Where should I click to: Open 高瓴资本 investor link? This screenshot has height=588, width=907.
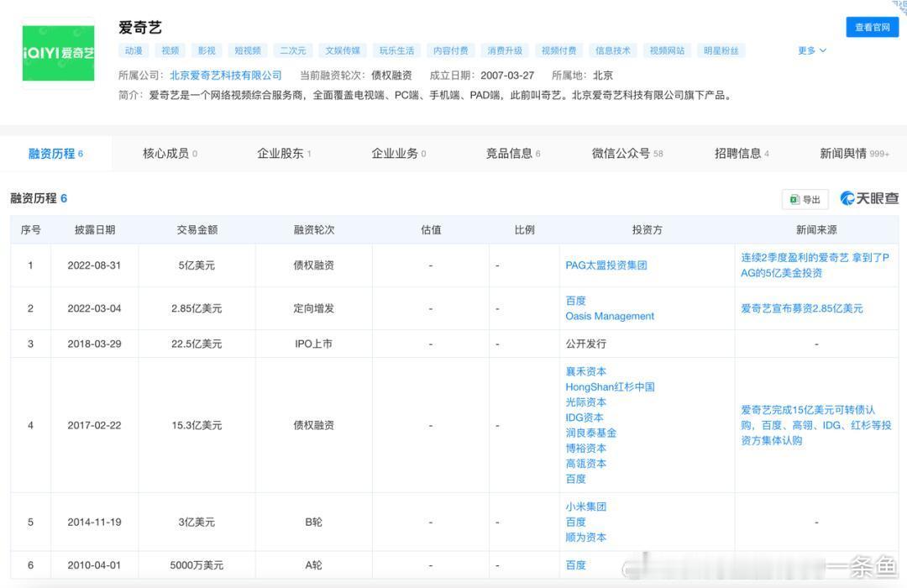tap(586, 464)
